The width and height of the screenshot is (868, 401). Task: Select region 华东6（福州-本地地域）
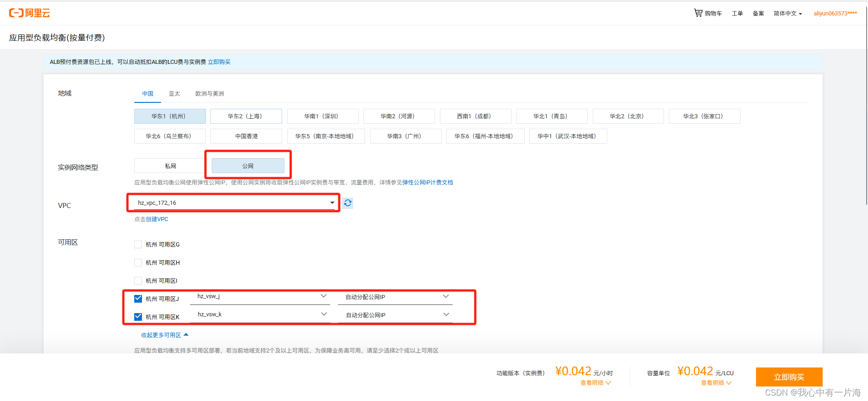(x=485, y=136)
